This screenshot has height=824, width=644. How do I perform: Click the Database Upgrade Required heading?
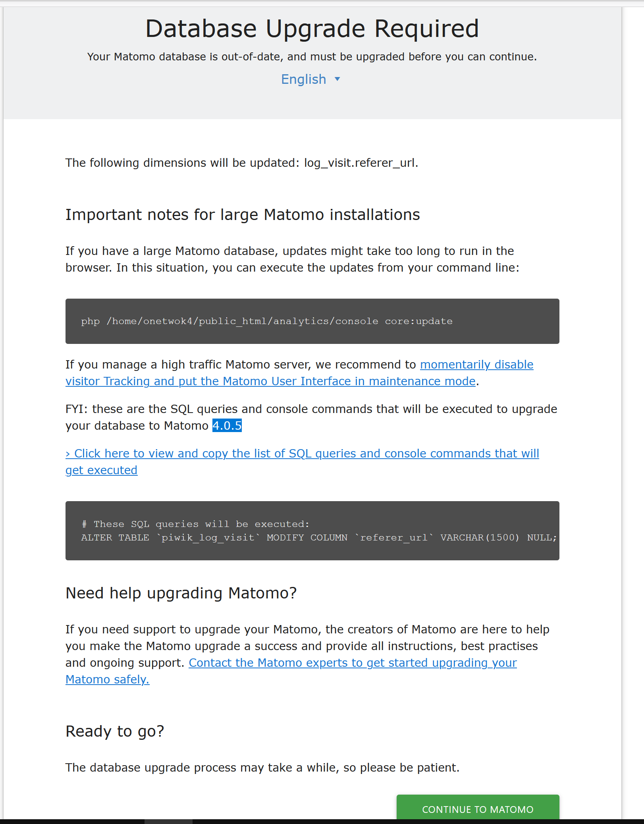(312, 29)
